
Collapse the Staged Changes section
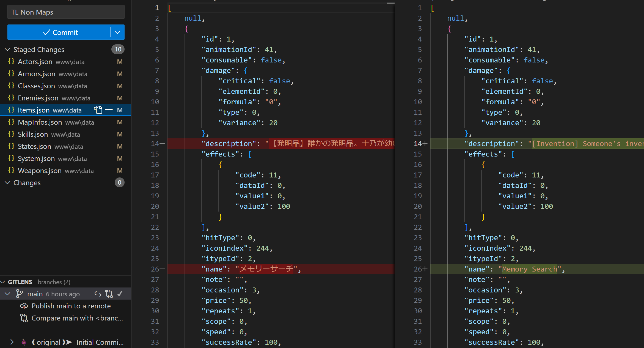click(x=8, y=50)
